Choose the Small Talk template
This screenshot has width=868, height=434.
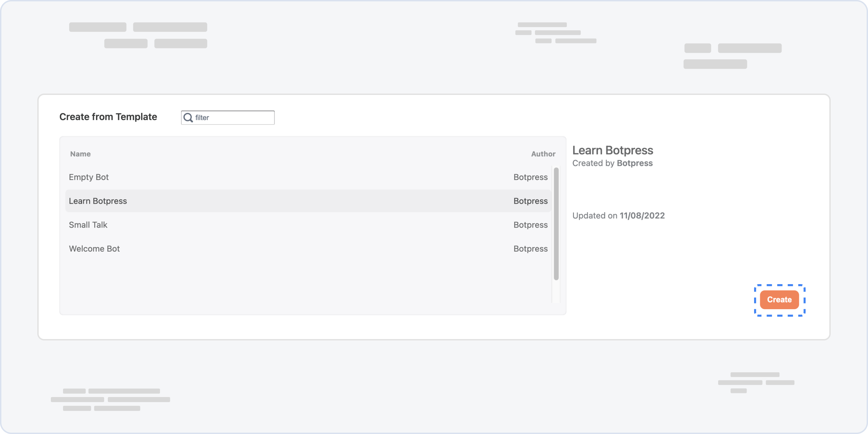tap(308, 225)
